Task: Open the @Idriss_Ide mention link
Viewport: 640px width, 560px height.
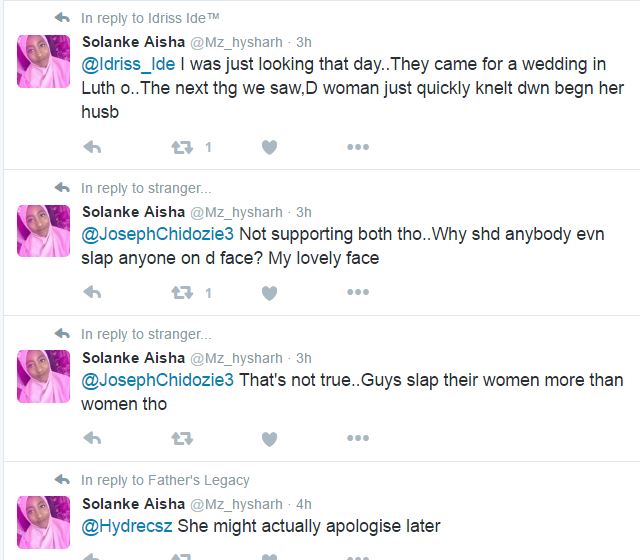Action: click(128, 65)
